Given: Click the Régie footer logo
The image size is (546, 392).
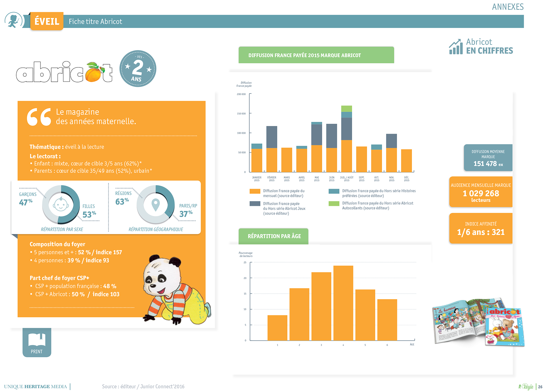Looking at the screenshot, I should (526, 387).
